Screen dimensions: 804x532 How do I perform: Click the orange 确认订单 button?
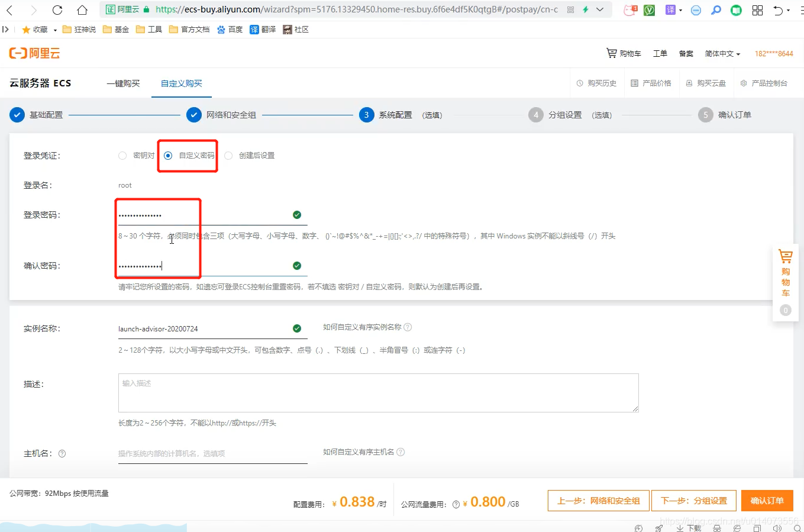point(767,501)
